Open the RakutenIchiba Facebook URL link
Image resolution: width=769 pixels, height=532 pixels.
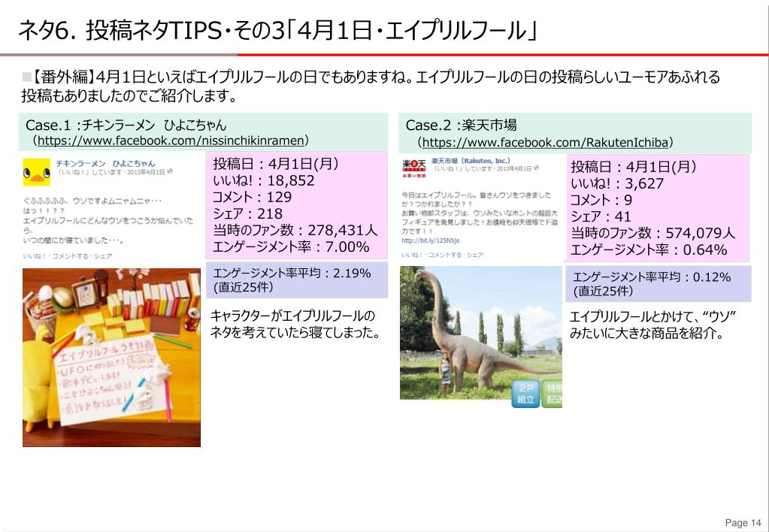(545, 143)
